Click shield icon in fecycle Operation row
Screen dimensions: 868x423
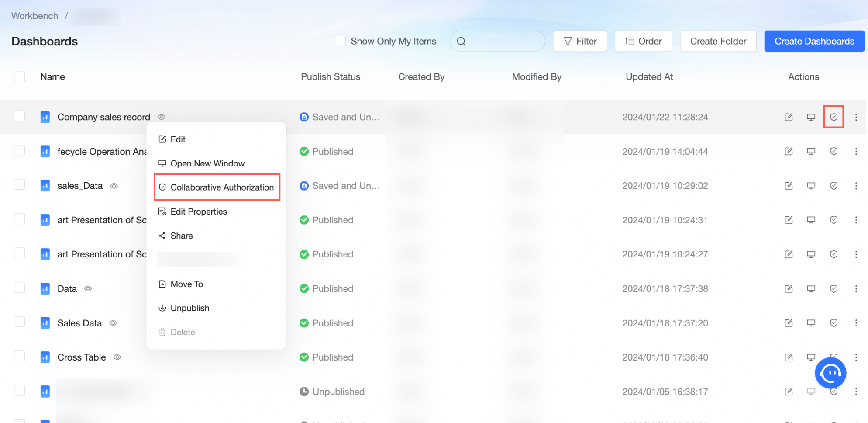[834, 151]
